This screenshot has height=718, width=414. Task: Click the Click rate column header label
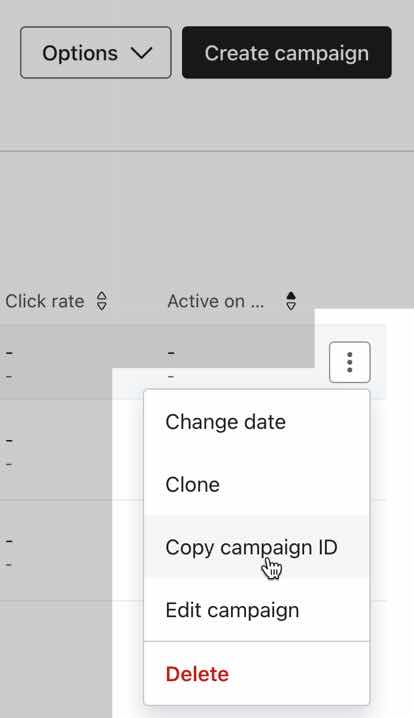(x=45, y=301)
